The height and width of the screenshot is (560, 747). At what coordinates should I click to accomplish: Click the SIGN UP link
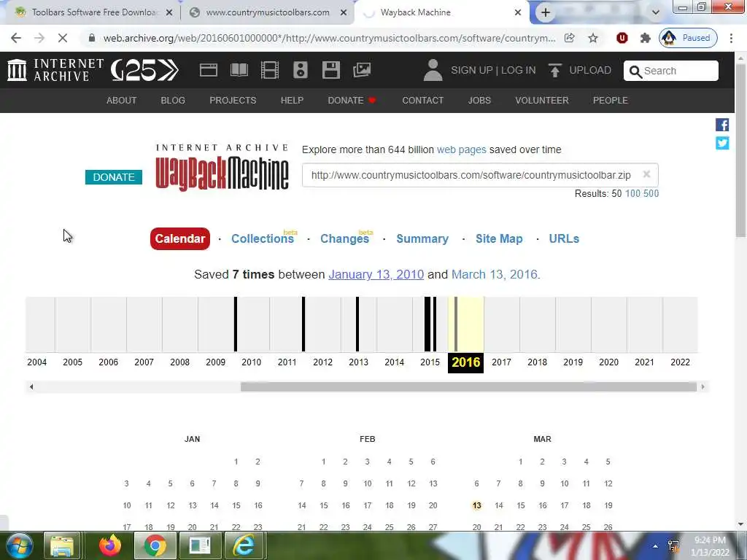[x=472, y=70]
